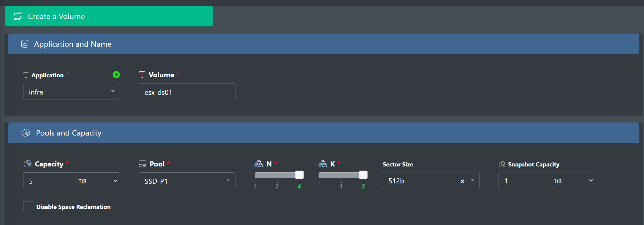Click the pie chart icon beside Snapshot Capacity
644x225 pixels.
point(502,164)
